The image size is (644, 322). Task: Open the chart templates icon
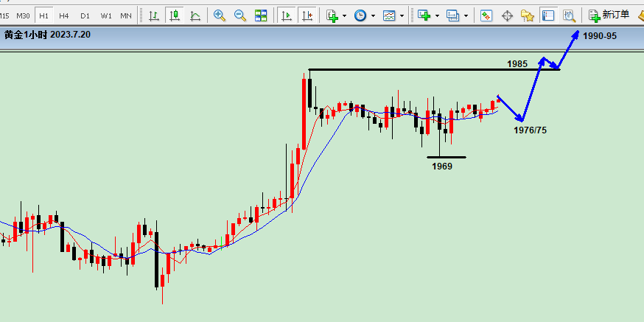pos(389,15)
